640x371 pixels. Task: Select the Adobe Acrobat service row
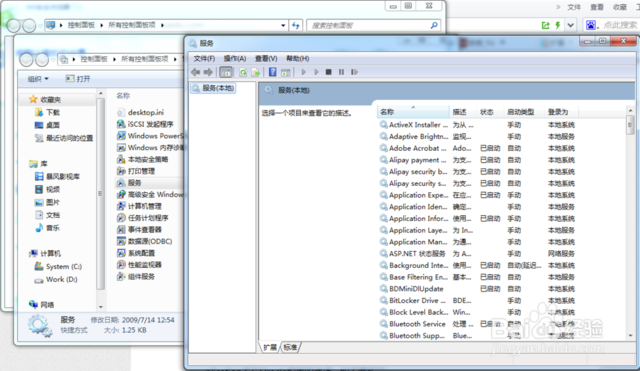tap(478, 149)
